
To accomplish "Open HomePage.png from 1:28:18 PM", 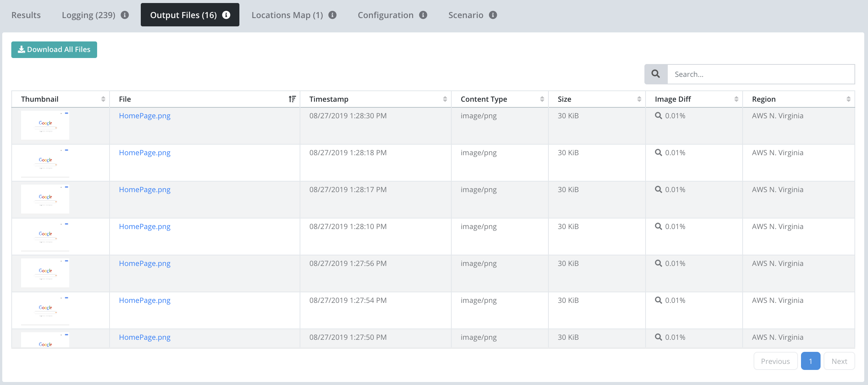I will coord(145,153).
